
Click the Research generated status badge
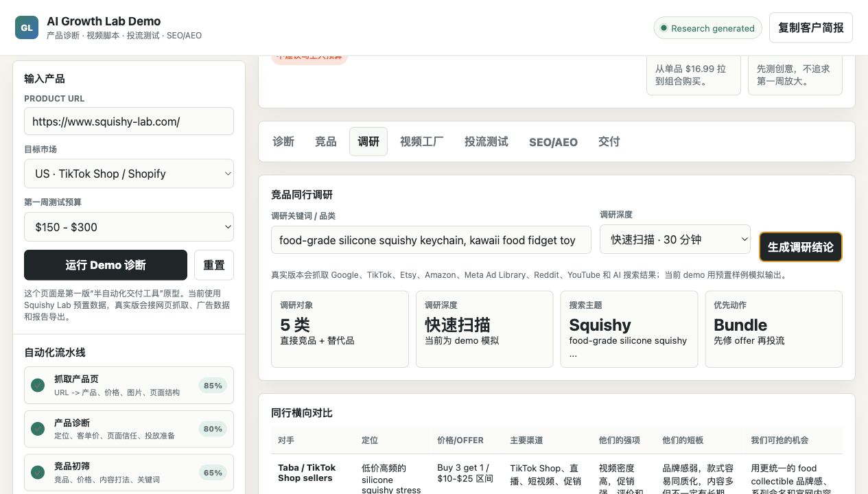click(x=707, y=28)
